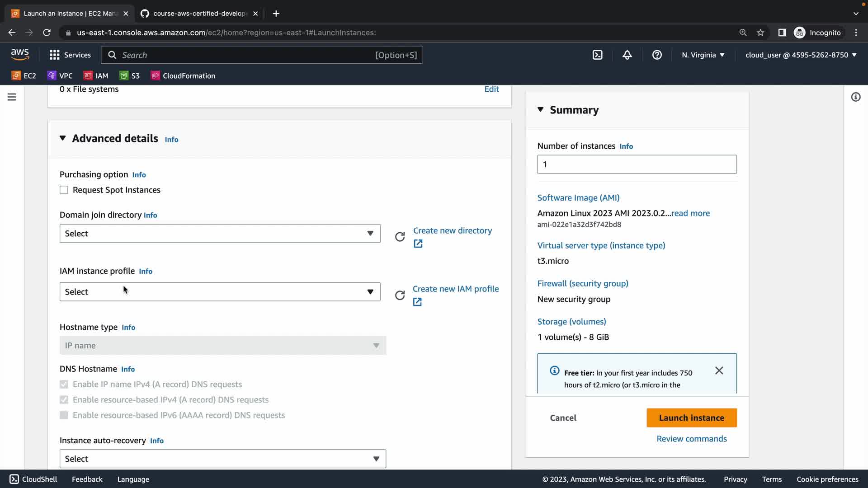Switch to the GitHub course browser tab
Screen dimensions: 868x488
click(x=199, y=14)
